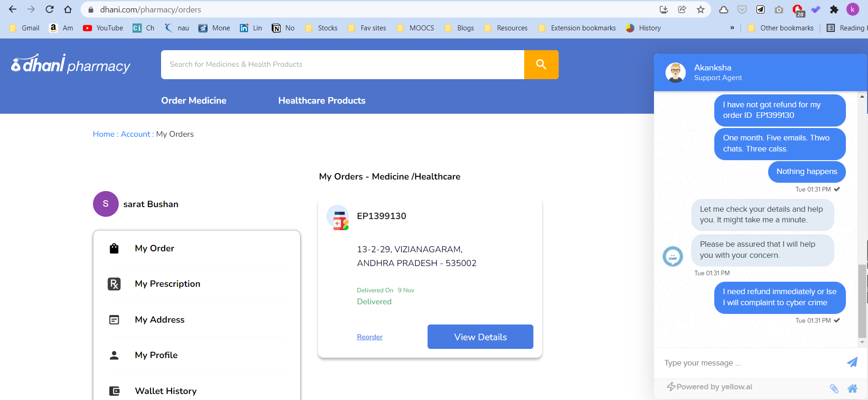Focus the medicine search input field

click(342, 64)
